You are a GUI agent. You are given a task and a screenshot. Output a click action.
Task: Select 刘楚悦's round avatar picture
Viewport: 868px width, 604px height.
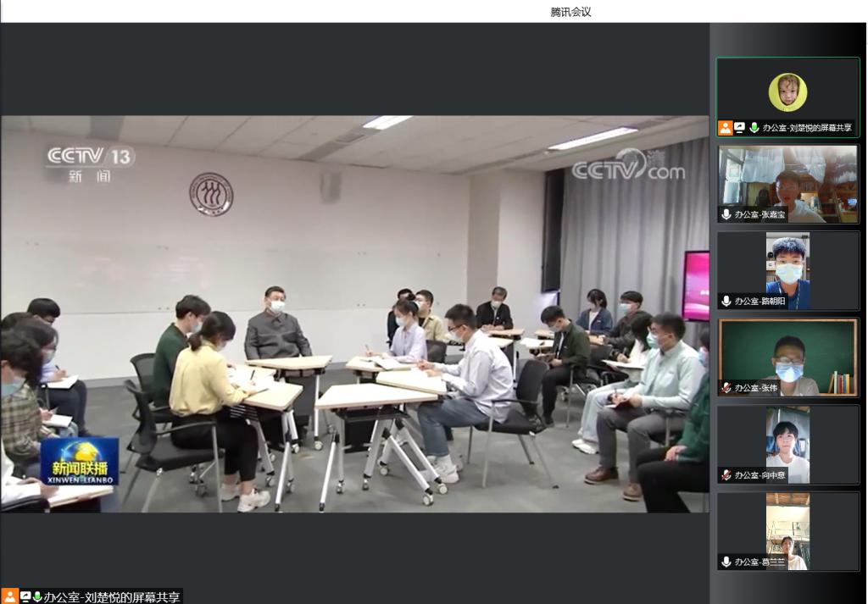[787, 91]
